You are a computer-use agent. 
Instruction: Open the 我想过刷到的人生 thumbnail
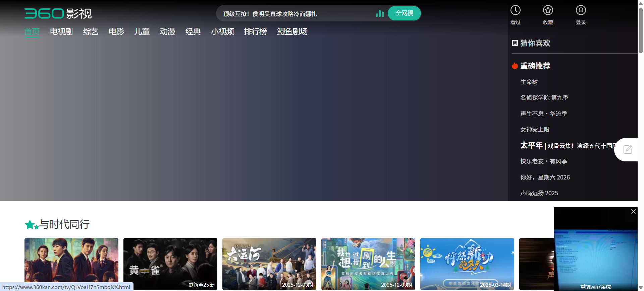[x=368, y=264]
